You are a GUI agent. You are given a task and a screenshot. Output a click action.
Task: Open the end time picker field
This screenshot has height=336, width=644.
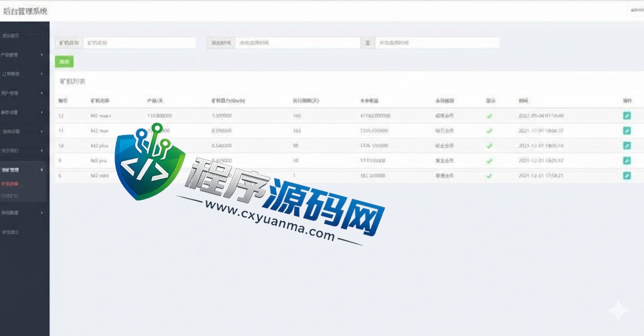pos(438,43)
